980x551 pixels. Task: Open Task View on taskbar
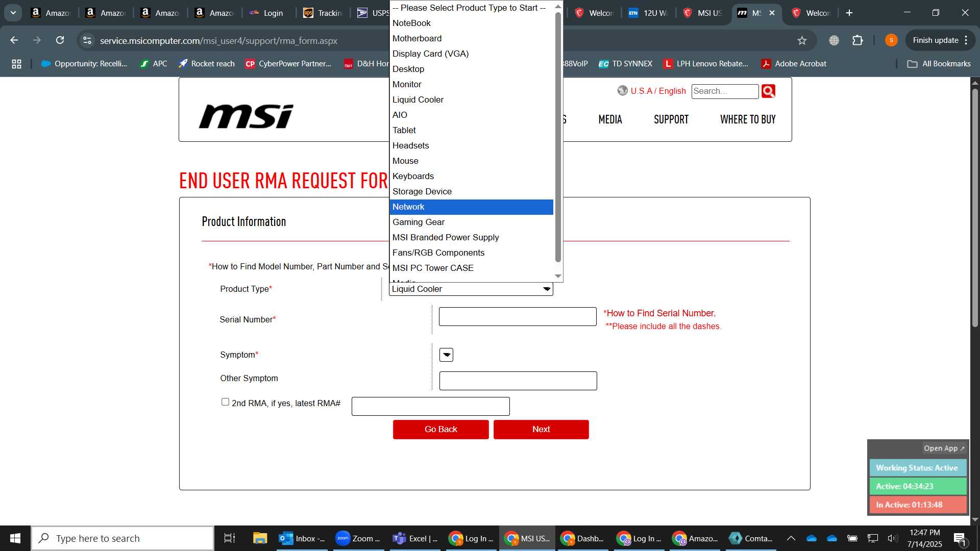(x=230, y=538)
